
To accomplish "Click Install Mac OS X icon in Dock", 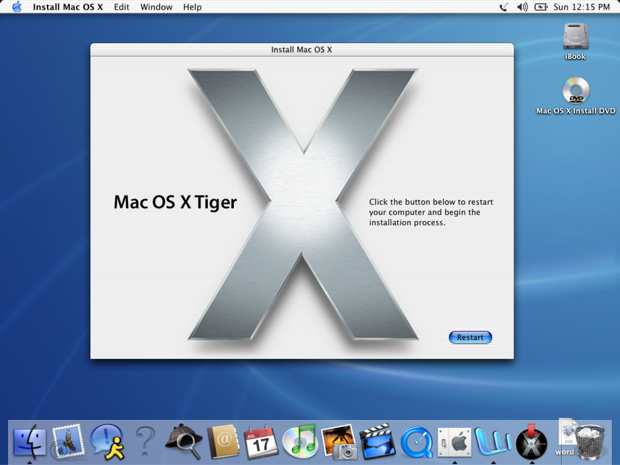I will [531, 442].
